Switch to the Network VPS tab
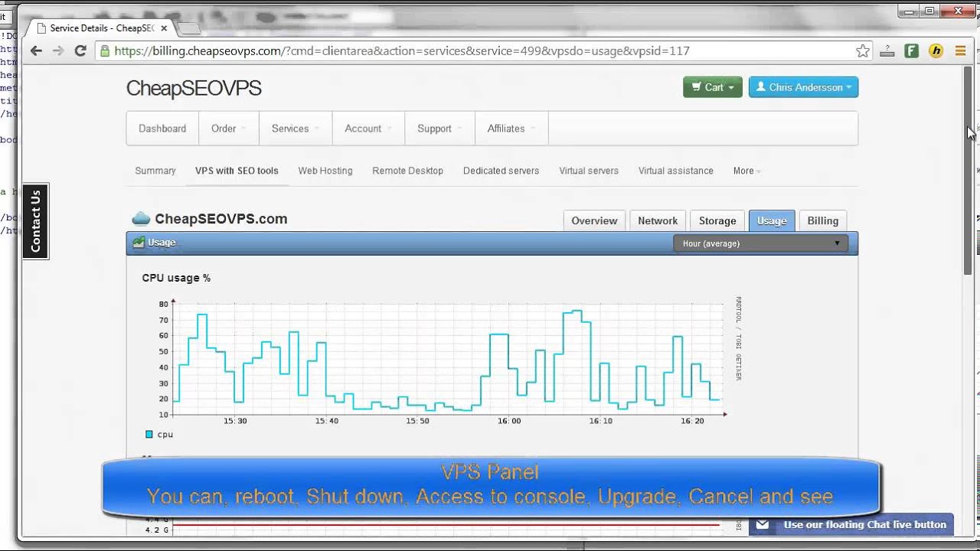980x551 pixels. coord(658,220)
